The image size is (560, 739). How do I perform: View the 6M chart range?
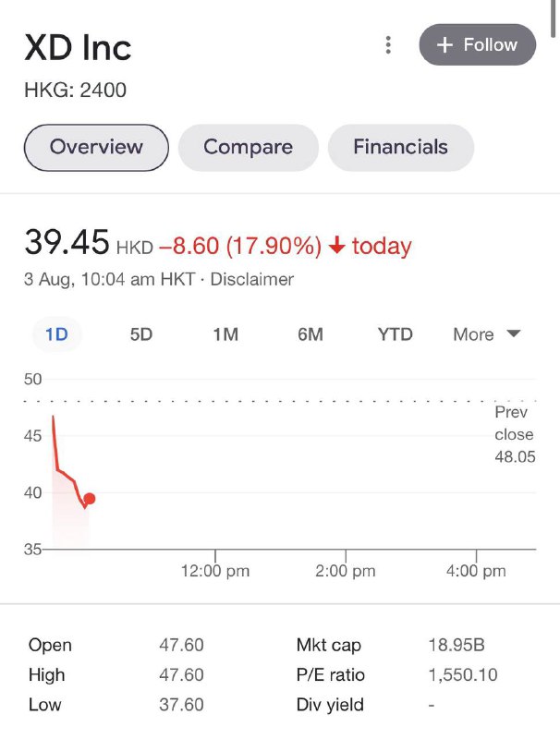310,334
